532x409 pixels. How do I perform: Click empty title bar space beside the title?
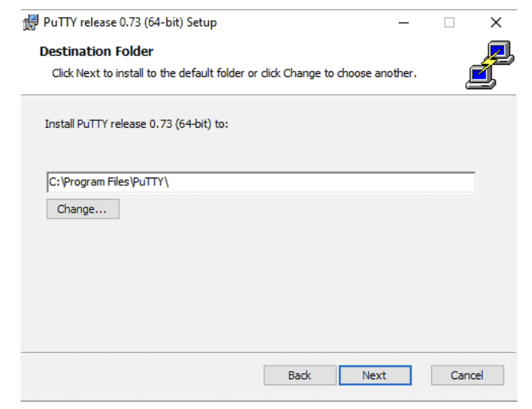tap(305, 23)
